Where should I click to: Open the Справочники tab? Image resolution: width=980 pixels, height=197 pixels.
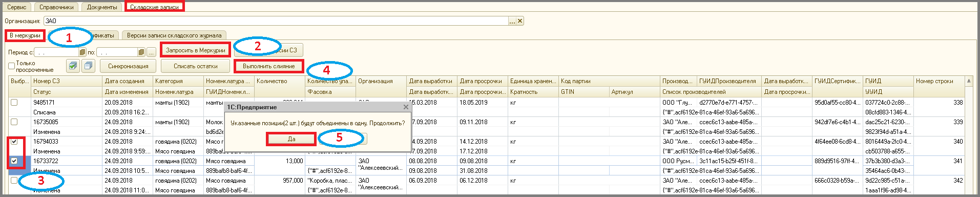click(x=56, y=7)
